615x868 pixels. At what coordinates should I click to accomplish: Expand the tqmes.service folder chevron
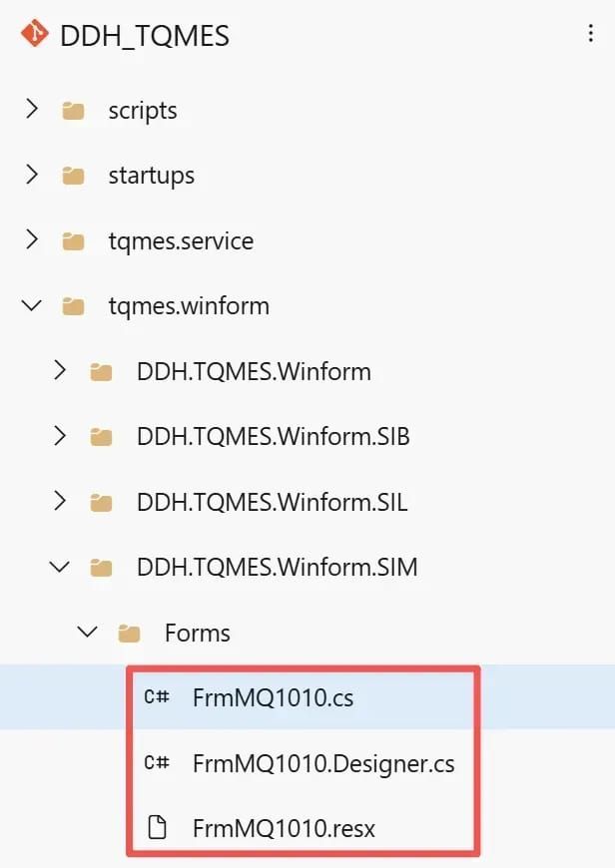click(x=32, y=239)
